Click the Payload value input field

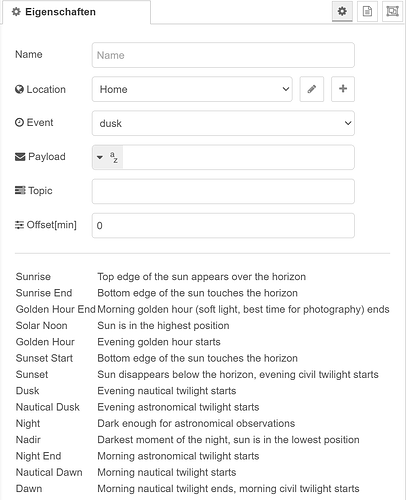[x=238, y=157]
